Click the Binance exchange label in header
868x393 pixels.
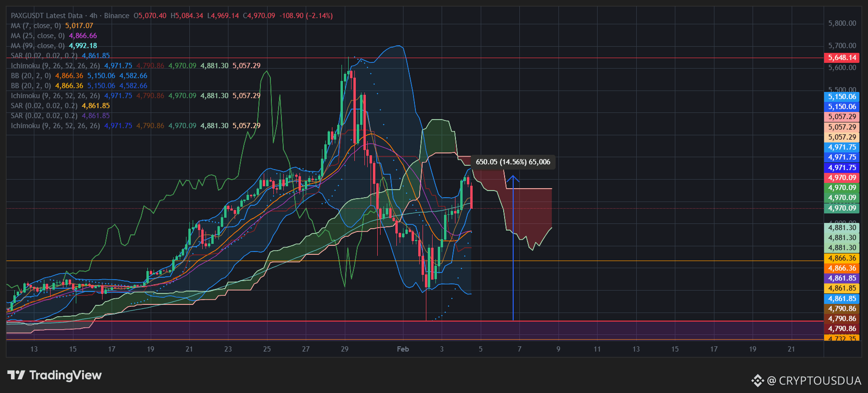point(116,16)
